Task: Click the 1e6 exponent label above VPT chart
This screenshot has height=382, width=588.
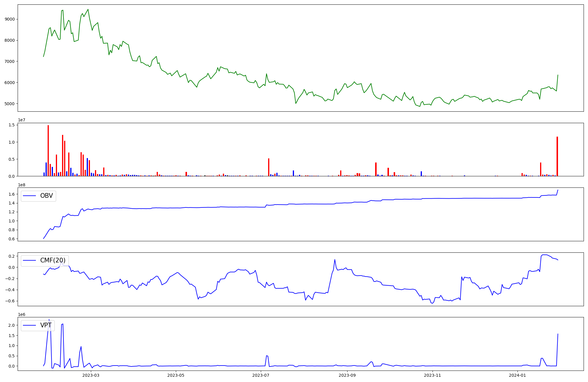Action: [21, 314]
